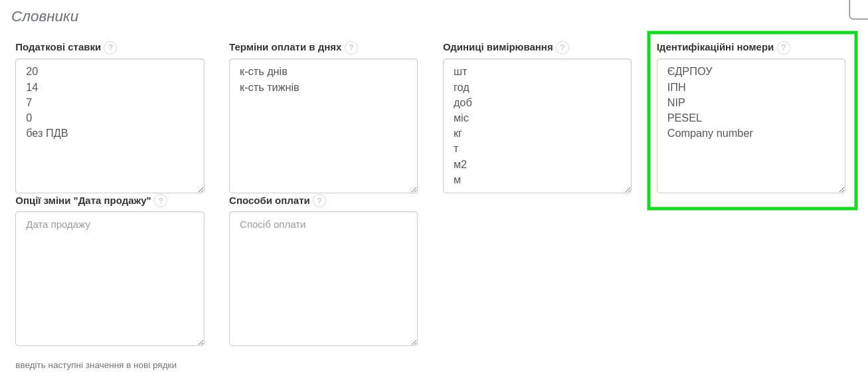
Task: Place cursor on the "PESEL" entry
Action: click(685, 118)
